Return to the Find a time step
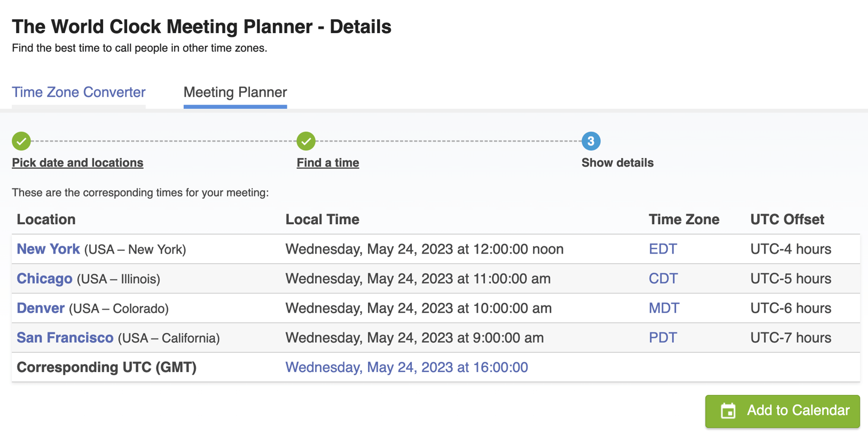The width and height of the screenshot is (868, 443). click(x=328, y=163)
